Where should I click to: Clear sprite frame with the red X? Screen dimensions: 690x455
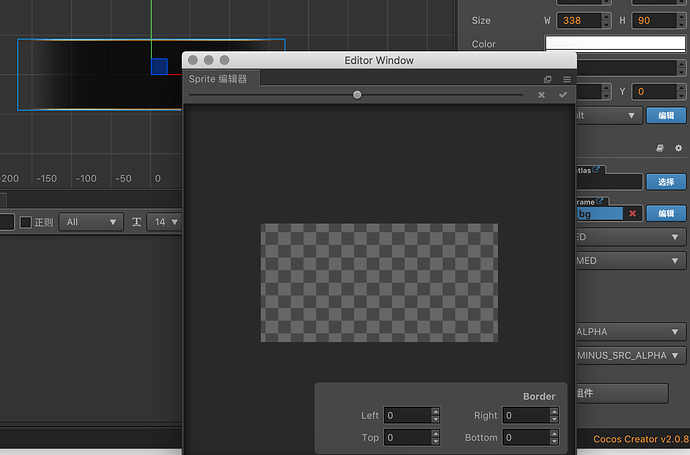click(632, 213)
